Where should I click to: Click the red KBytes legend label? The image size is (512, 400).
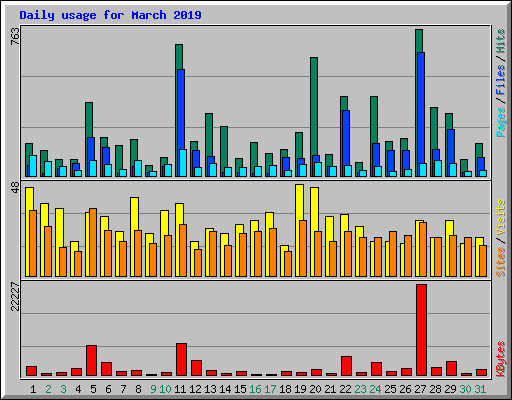(x=500, y=358)
